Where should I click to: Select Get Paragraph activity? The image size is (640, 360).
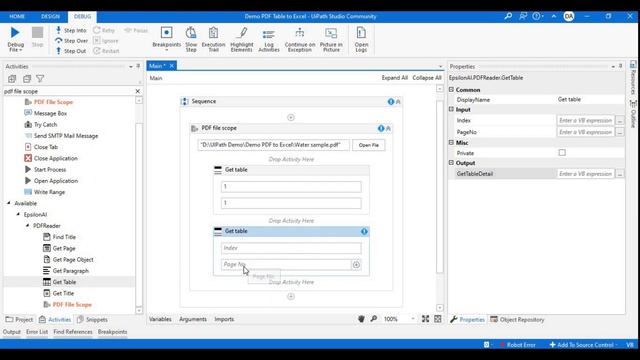[x=71, y=271]
